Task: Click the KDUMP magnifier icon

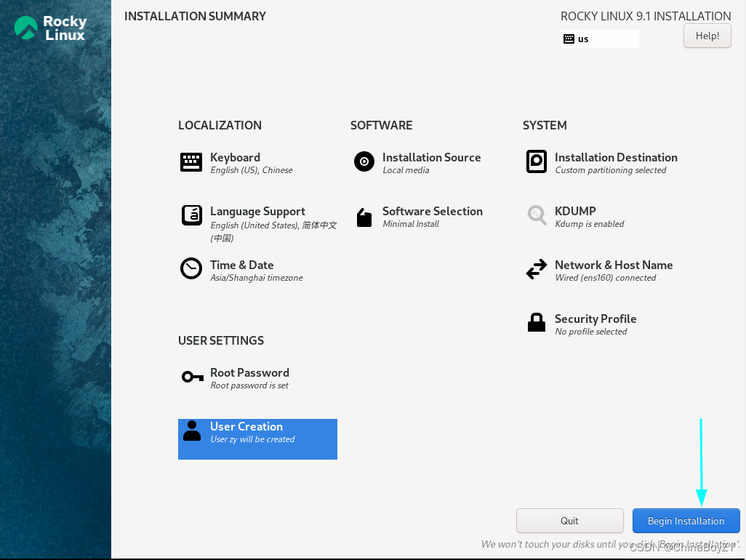Action: point(536,216)
